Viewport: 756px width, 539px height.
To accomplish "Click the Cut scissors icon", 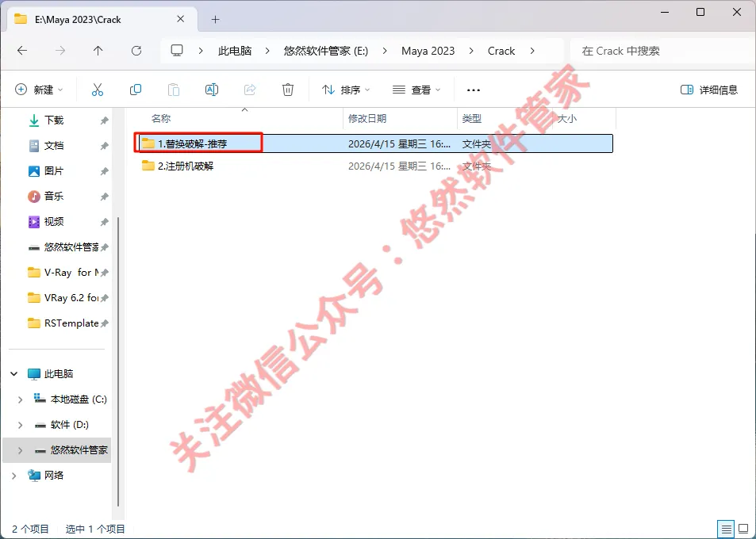I will click(x=98, y=90).
